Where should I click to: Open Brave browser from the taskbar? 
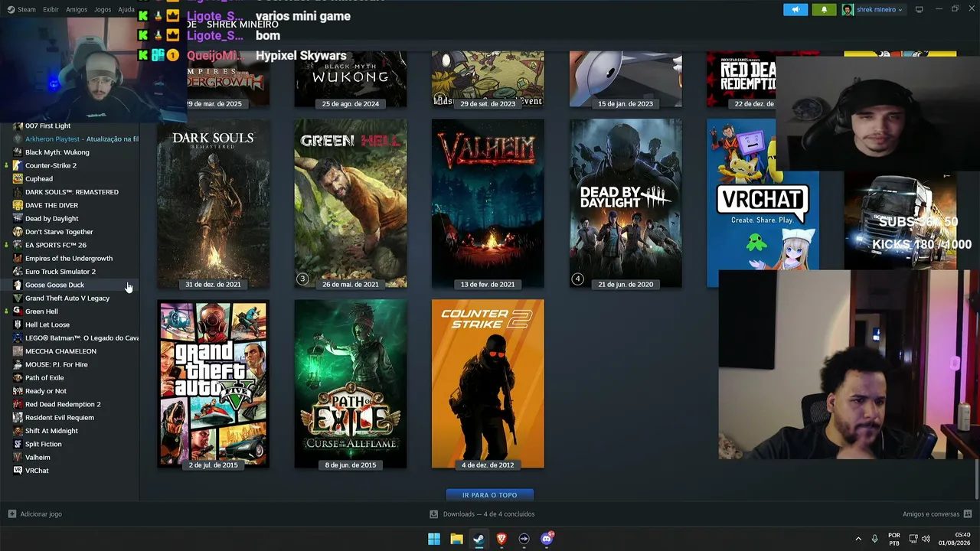501,539
